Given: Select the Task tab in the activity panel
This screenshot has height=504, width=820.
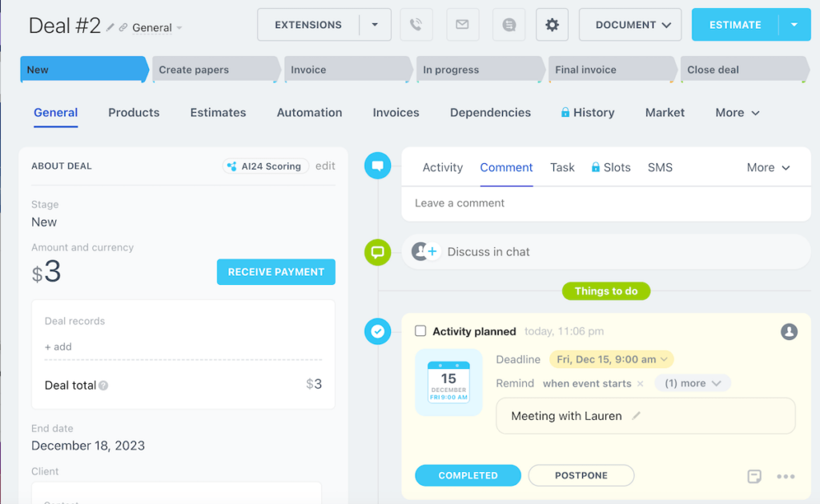Looking at the screenshot, I should [x=562, y=167].
